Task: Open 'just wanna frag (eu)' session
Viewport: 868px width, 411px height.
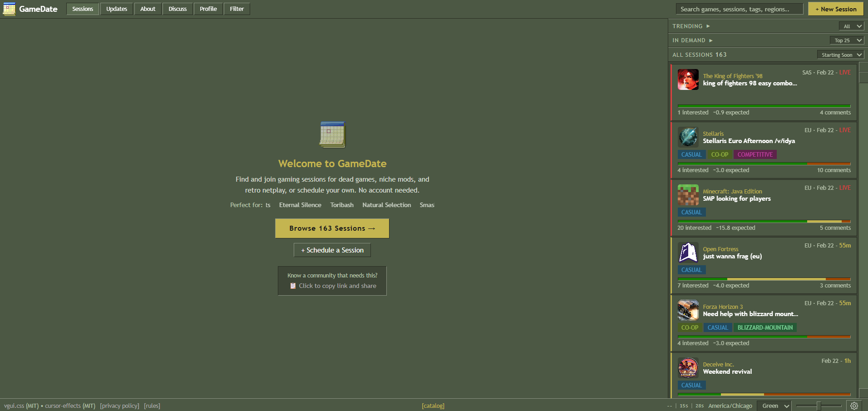Action: click(x=732, y=257)
